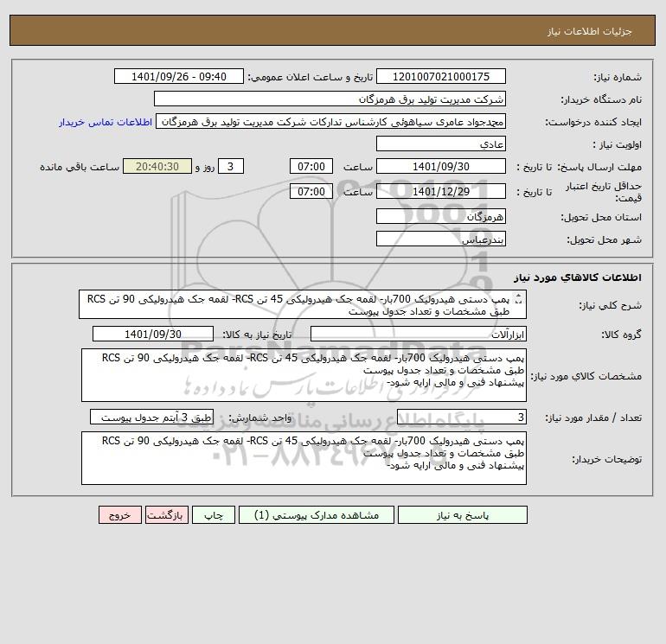Screen dimensions: 666x644
Task: Click the چاپ print button
Action: pyautogui.click(x=214, y=515)
